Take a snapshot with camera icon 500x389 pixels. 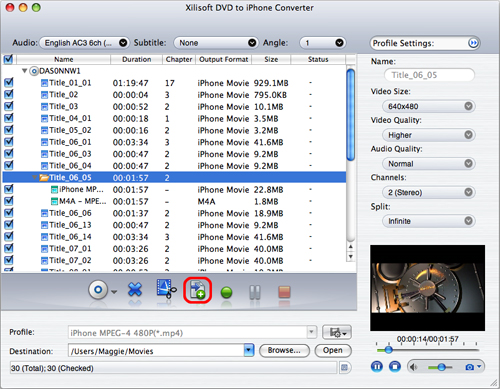(x=469, y=367)
